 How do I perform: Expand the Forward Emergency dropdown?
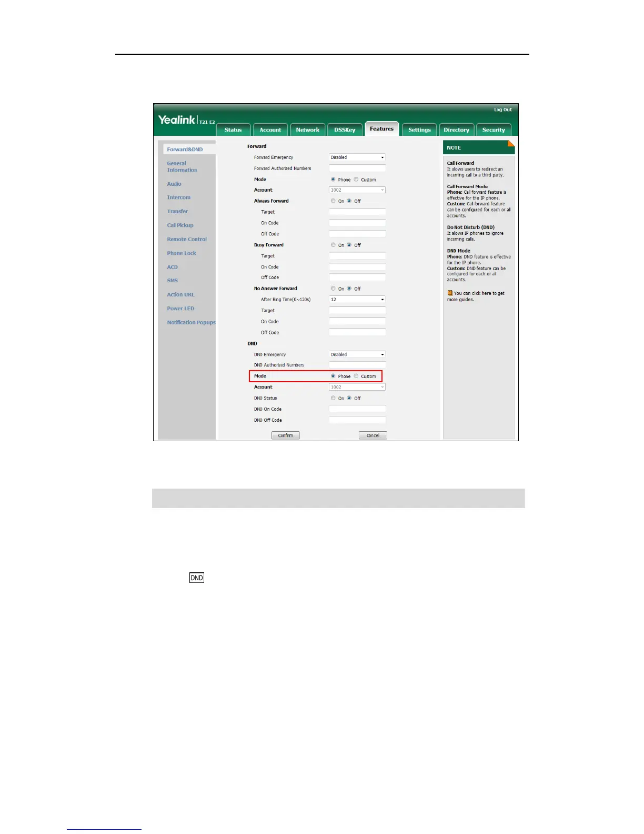click(357, 157)
